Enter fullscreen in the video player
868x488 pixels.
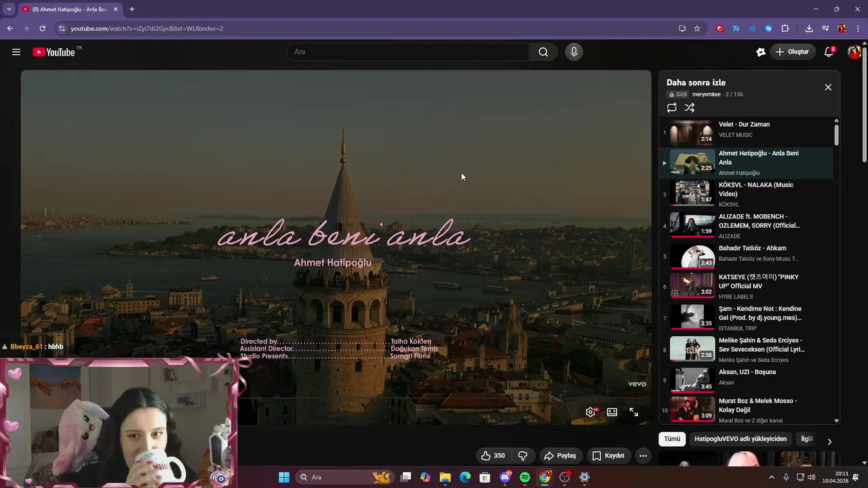[x=633, y=412]
